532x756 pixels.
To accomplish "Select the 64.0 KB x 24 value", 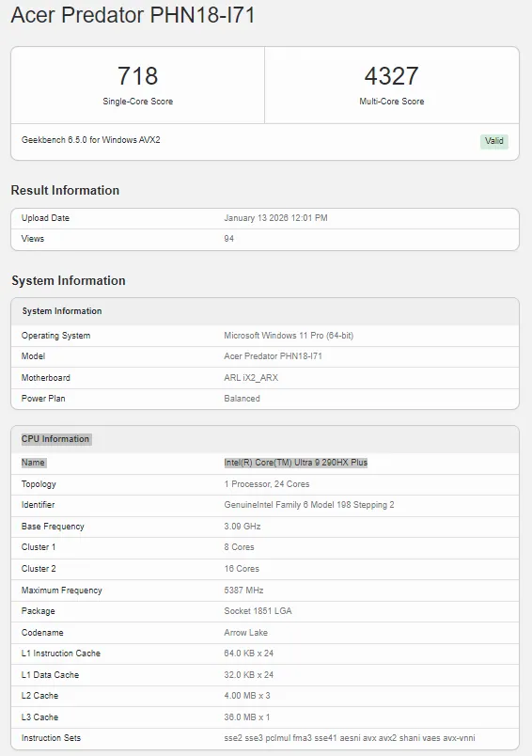I will (x=249, y=654).
